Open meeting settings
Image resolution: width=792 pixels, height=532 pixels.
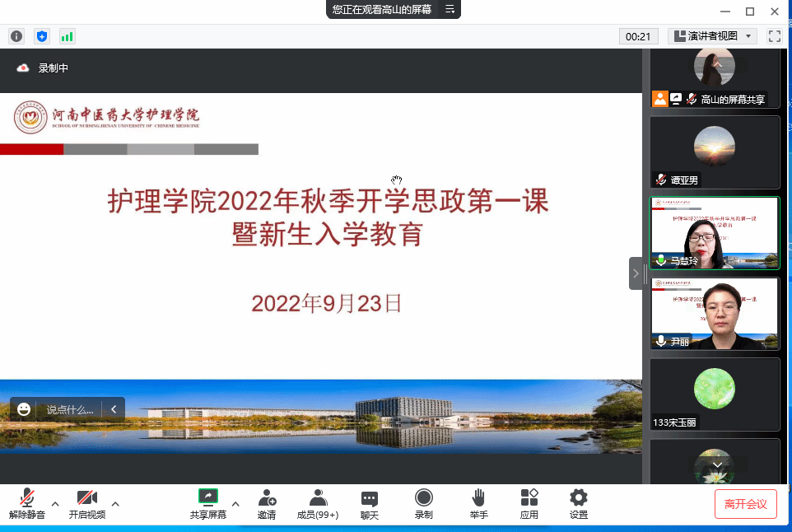coord(579,503)
